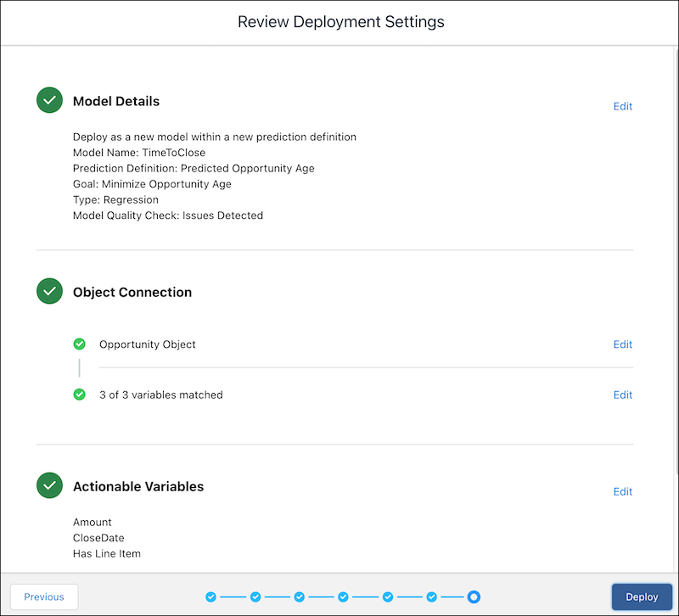Click the Model Details green checkmark icon

click(49, 100)
